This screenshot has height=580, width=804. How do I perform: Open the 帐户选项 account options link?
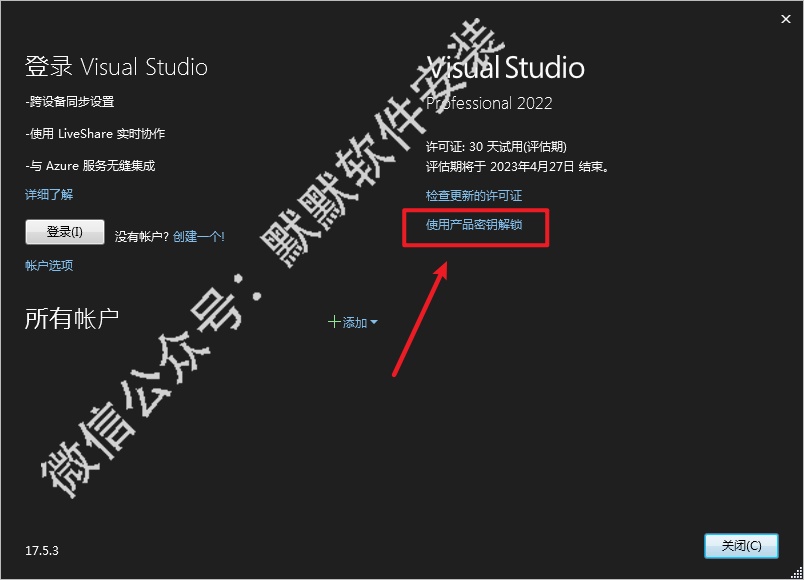(49, 265)
